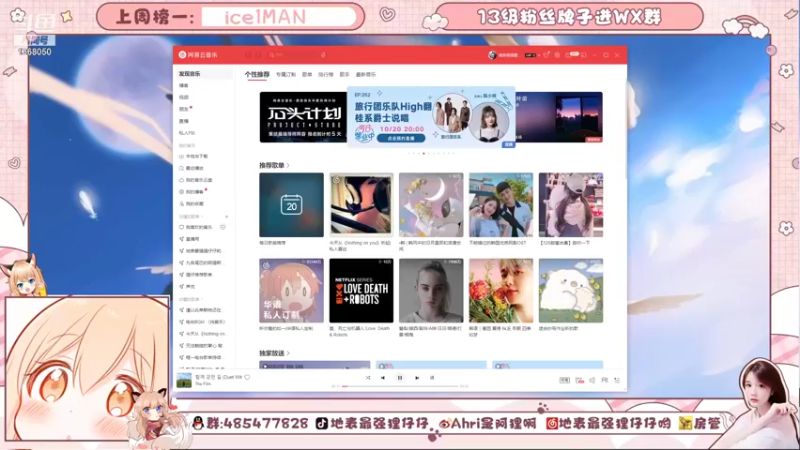Collapse the 收藏的歌单 section header
This screenshot has width=800, height=450.
[191, 299]
